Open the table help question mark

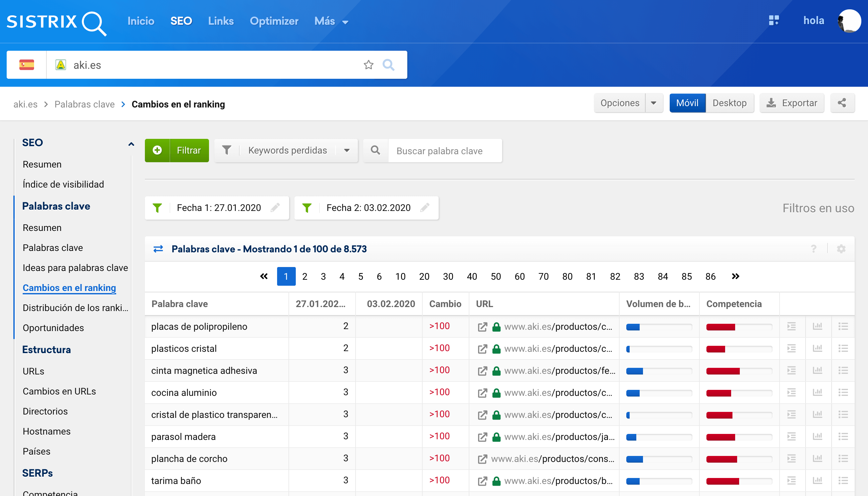click(814, 249)
